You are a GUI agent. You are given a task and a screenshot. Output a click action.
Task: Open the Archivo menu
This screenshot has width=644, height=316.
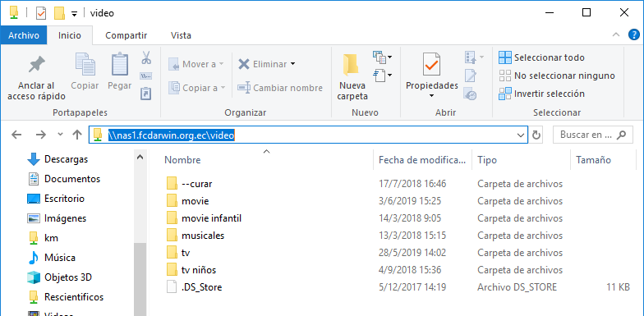pyautogui.click(x=23, y=35)
